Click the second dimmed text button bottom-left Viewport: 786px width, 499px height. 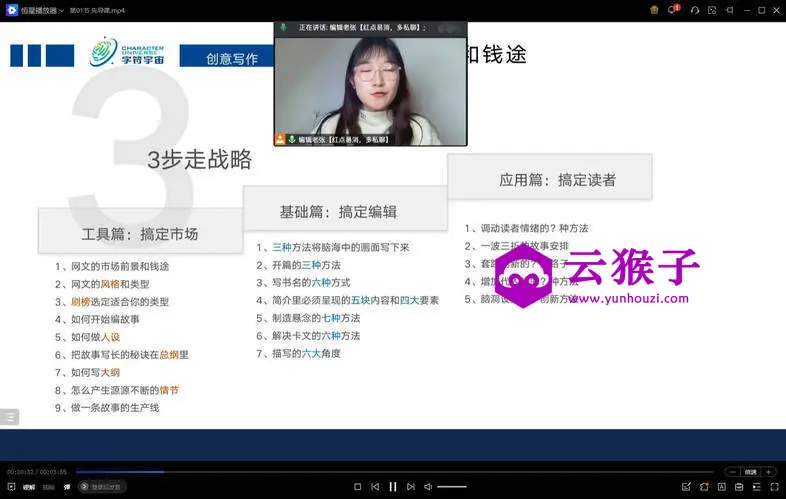[49, 487]
